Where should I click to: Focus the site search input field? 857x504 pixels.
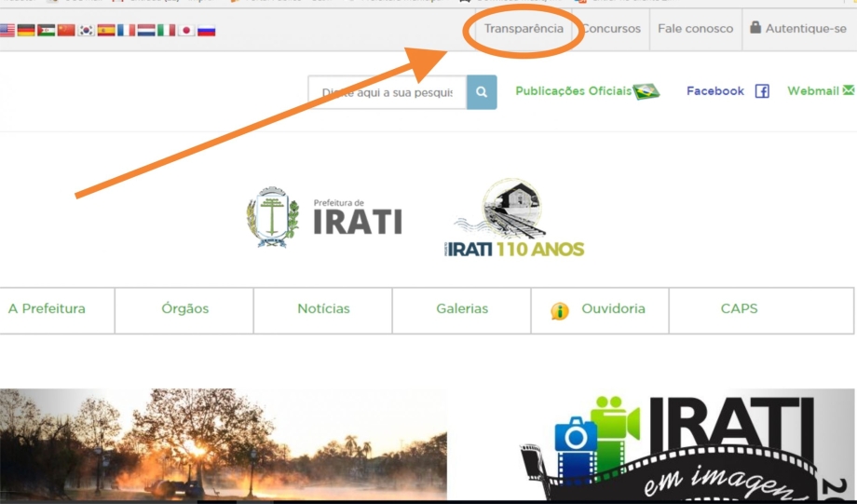click(387, 92)
